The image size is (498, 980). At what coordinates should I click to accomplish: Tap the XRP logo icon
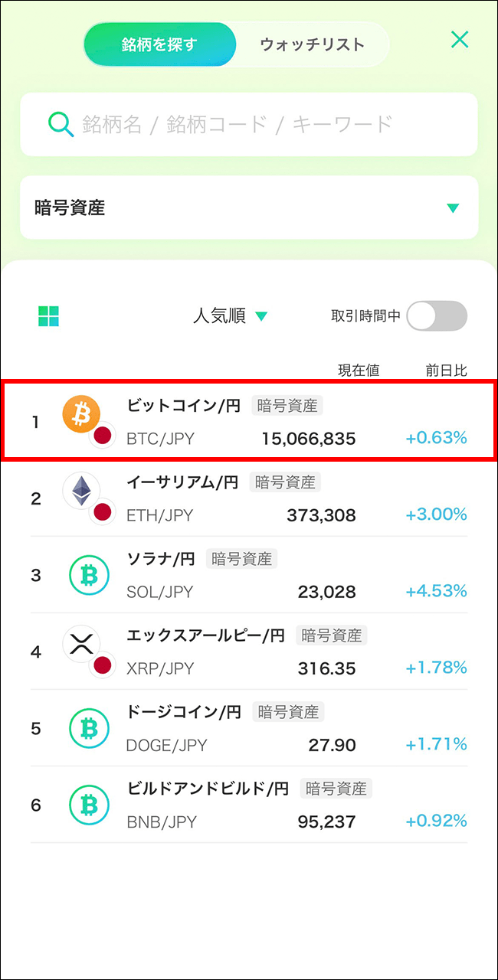coord(80,644)
